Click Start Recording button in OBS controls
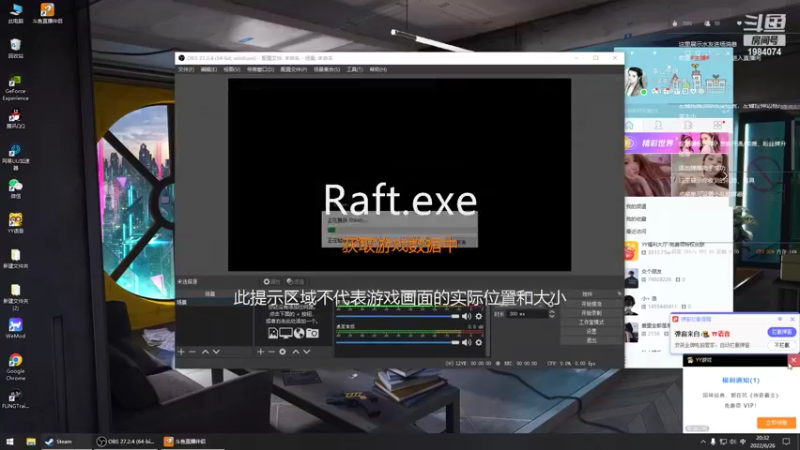The height and width of the screenshot is (450, 800). pyautogui.click(x=591, y=313)
